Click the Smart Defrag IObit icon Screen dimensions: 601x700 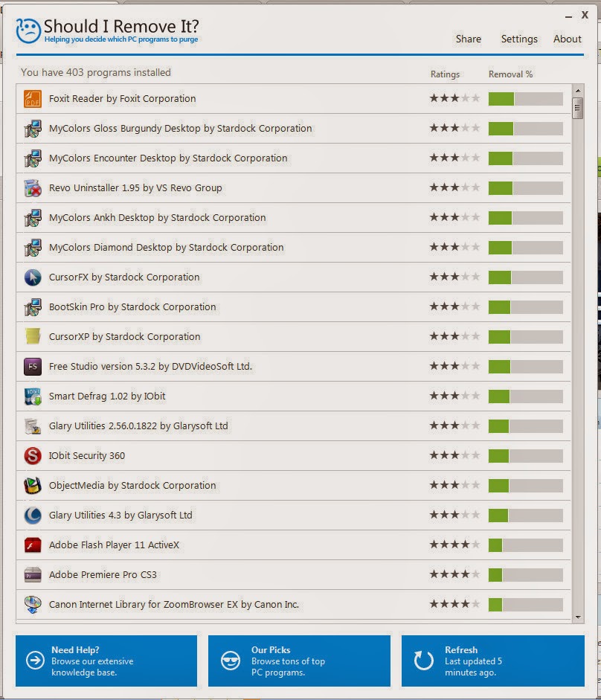[33, 396]
